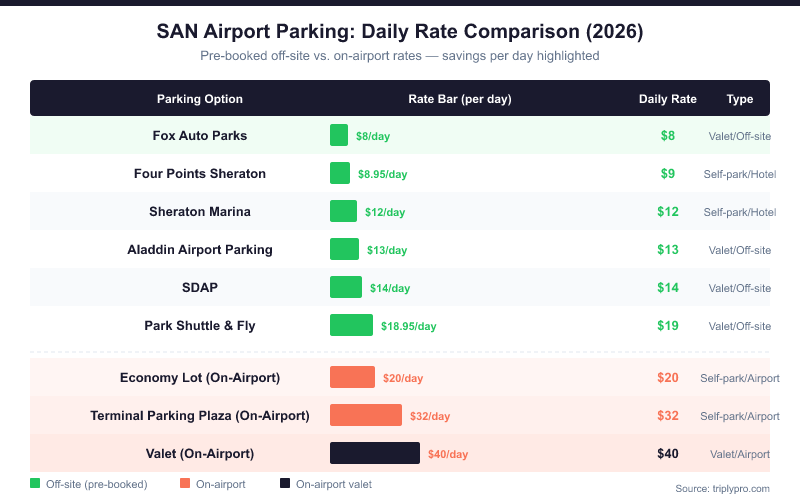Click the SAN Airport Parking chart title
800x500 pixels.
click(400, 32)
